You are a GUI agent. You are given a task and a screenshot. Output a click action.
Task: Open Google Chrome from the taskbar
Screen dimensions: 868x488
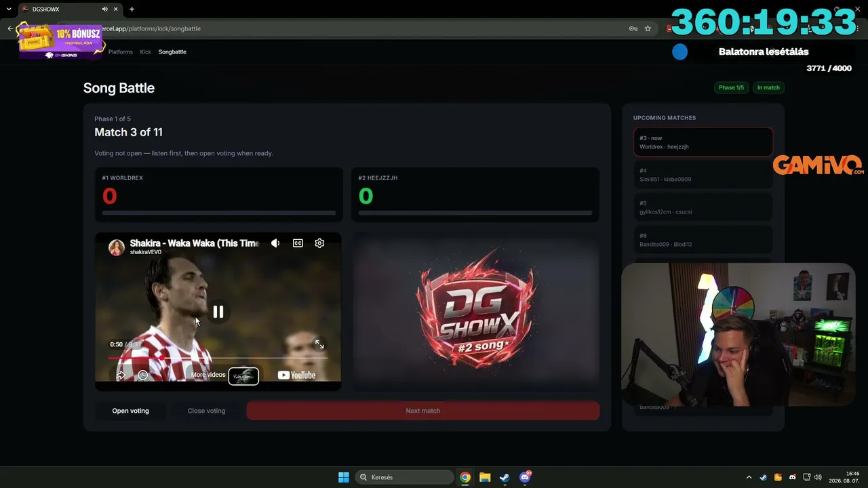click(x=465, y=477)
